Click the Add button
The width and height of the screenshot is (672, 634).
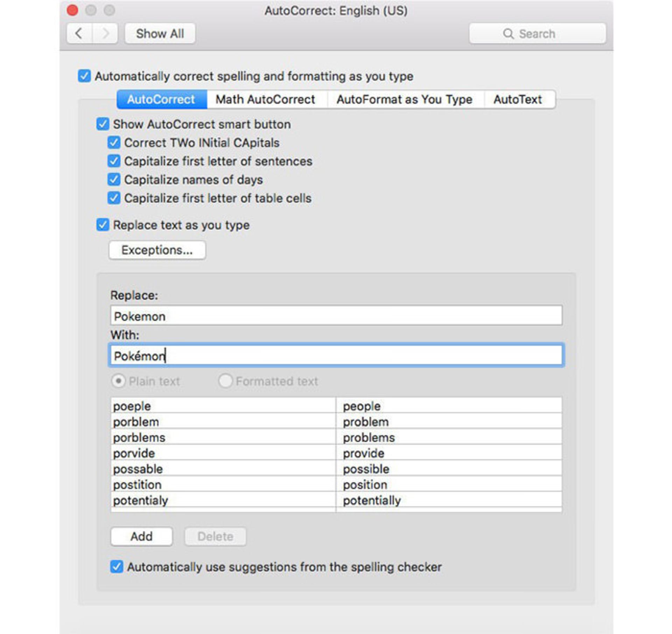click(141, 537)
